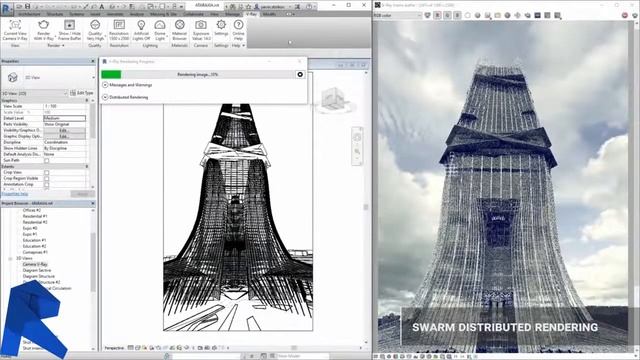Toggle the Crop View checkbox
The height and width of the screenshot is (360, 640).
47,172
